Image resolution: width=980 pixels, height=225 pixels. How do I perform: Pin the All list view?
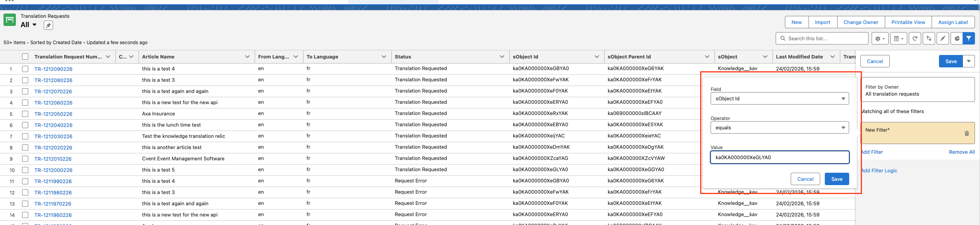tap(48, 26)
